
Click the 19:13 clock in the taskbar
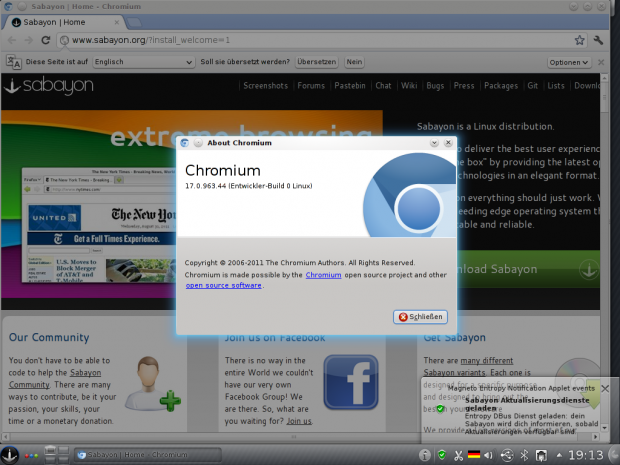pyautogui.click(x=586, y=455)
